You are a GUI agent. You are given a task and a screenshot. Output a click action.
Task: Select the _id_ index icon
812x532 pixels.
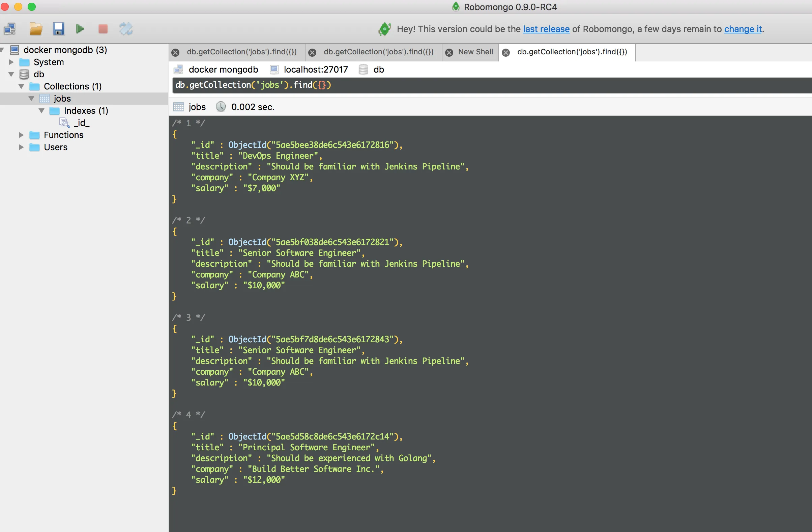[x=64, y=123]
